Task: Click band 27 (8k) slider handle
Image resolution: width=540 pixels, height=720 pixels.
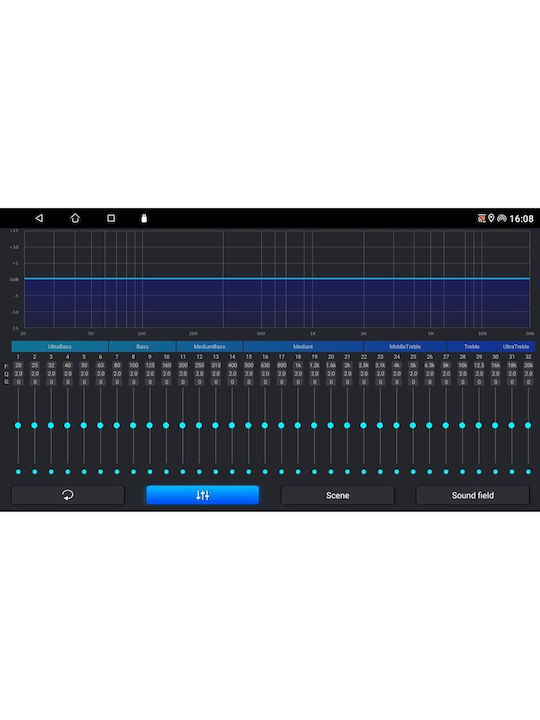Action: [445, 425]
